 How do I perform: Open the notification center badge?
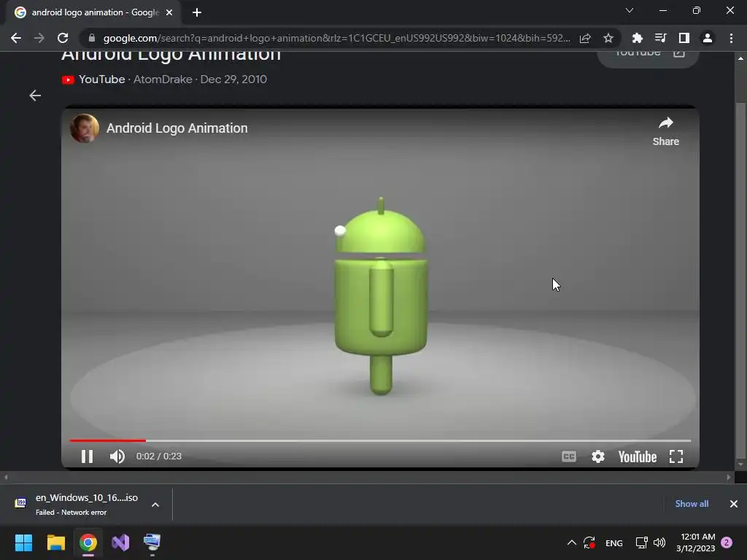point(727,542)
